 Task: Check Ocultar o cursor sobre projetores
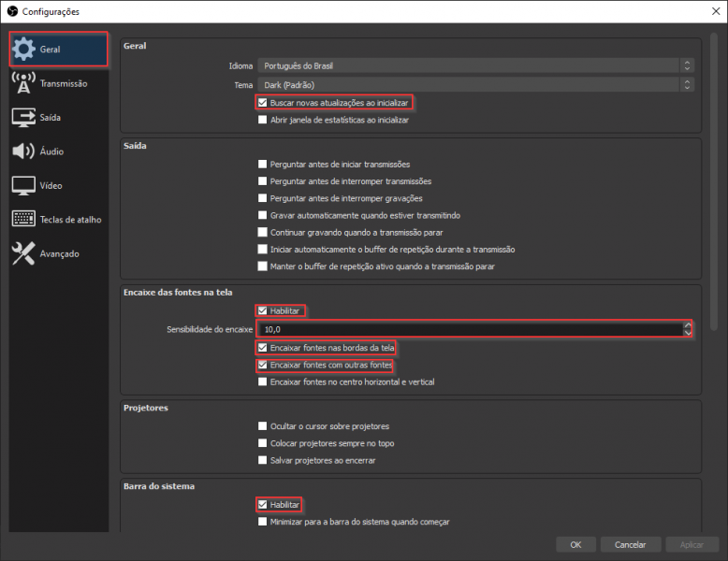(x=263, y=426)
